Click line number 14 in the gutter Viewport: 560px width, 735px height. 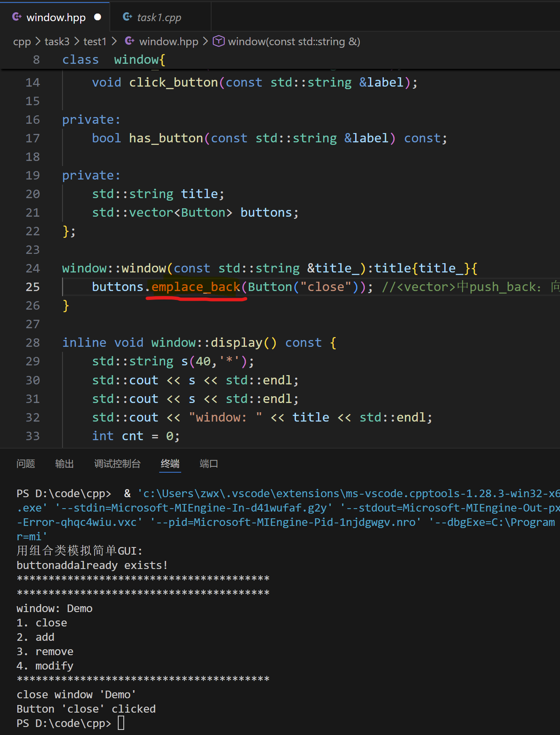pos(33,83)
